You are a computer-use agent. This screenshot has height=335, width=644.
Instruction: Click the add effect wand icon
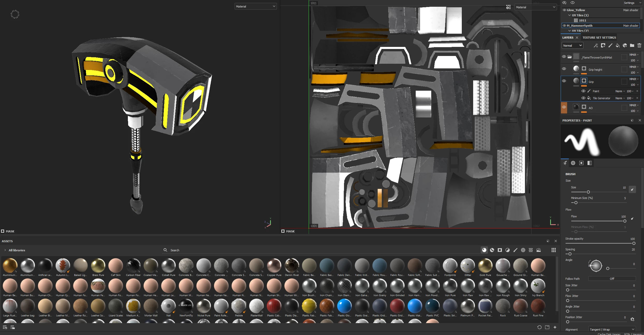pyautogui.click(x=596, y=46)
